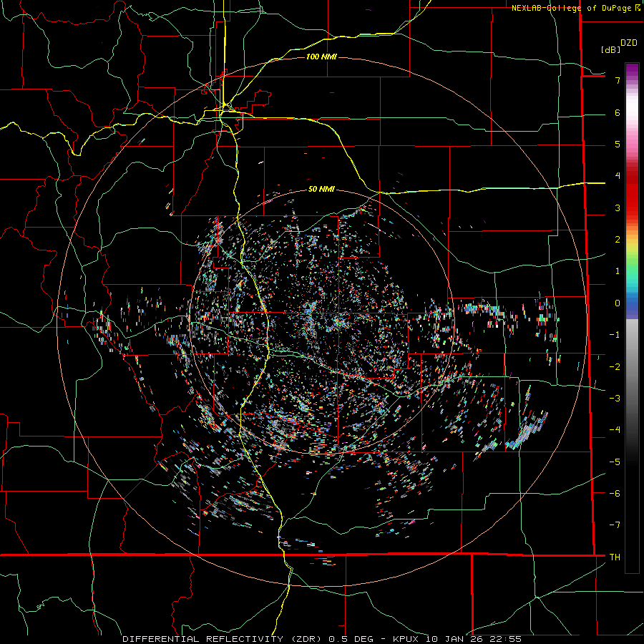Click the 100 NMI range ring label
Screen dimensions: 644x644
tap(321, 57)
